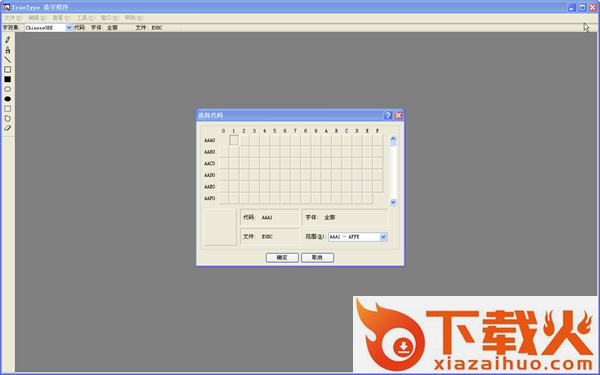600x375 pixels.
Task: Click the help question mark in dialog title
Action: click(x=388, y=115)
